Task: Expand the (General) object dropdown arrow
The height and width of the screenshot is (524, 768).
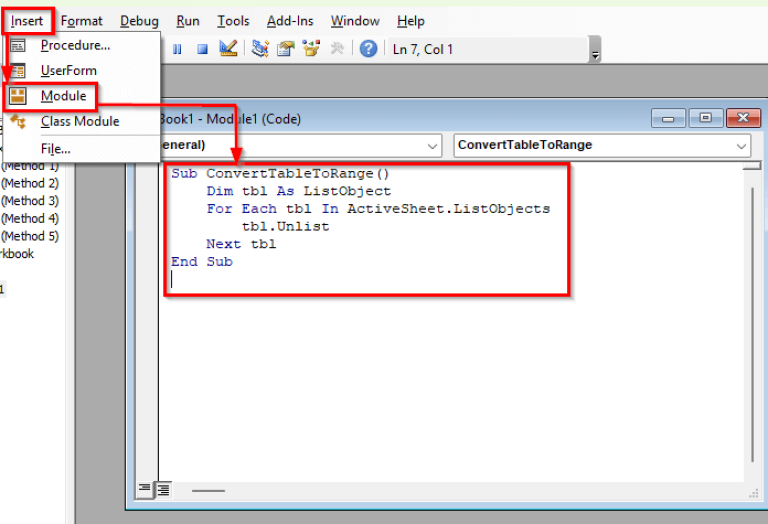Action: tap(432, 146)
